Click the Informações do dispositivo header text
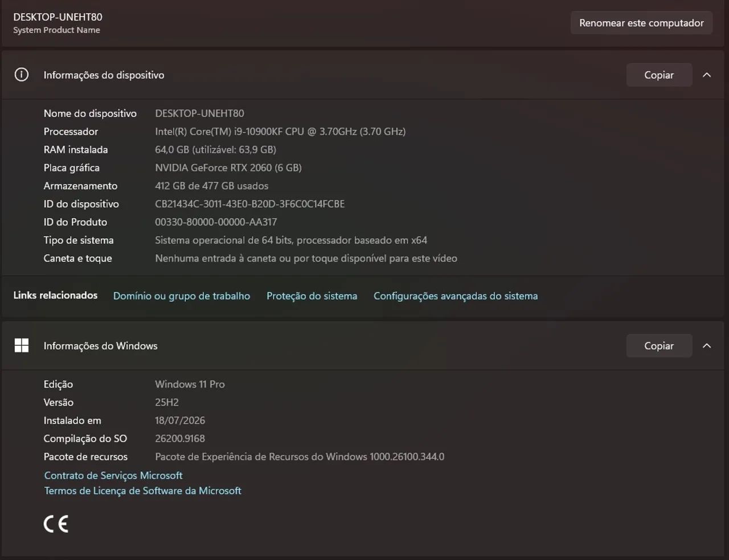Screen dimensions: 729x560 click(104, 75)
